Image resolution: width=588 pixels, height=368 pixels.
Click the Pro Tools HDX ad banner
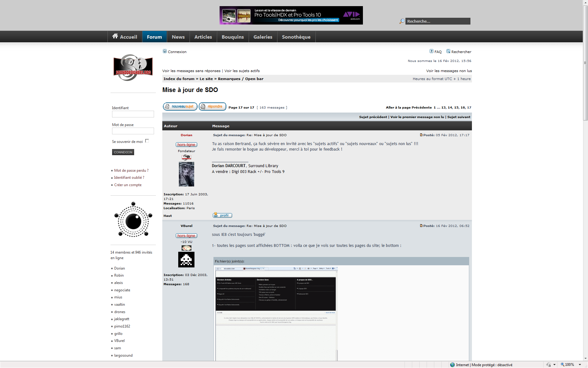click(x=291, y=15)
